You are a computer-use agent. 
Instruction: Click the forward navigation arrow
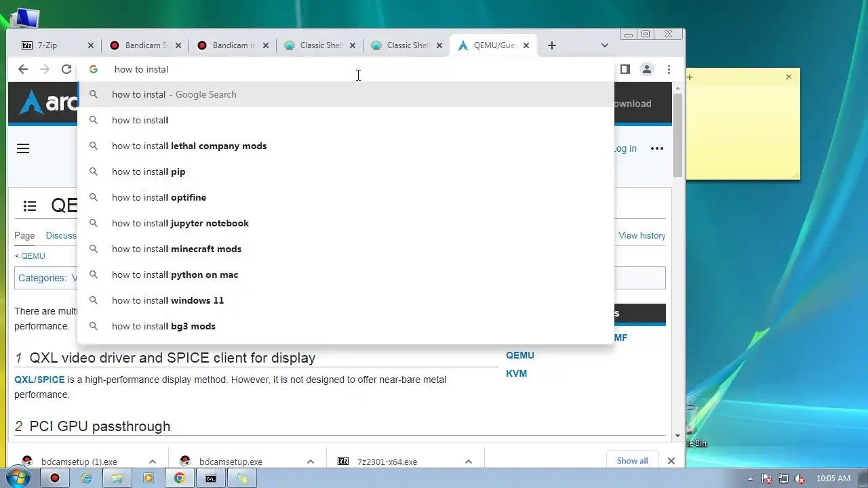(45, 69)
